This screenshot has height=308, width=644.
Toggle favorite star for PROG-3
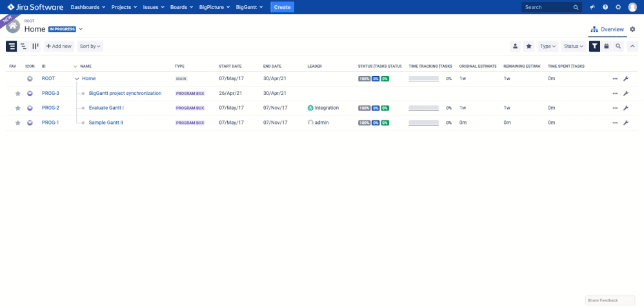[x=18, y=94]
